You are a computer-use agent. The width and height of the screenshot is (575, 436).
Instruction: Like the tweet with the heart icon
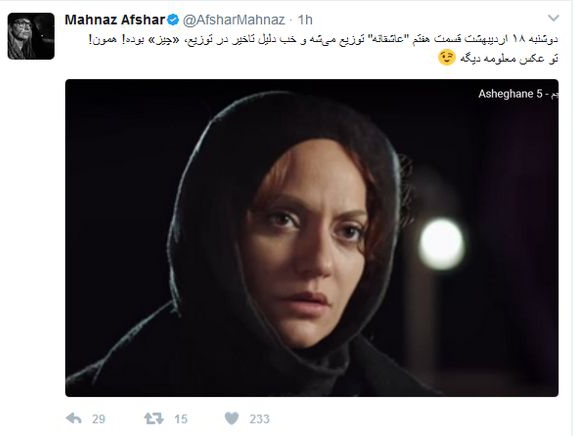(x=231, y=418)
